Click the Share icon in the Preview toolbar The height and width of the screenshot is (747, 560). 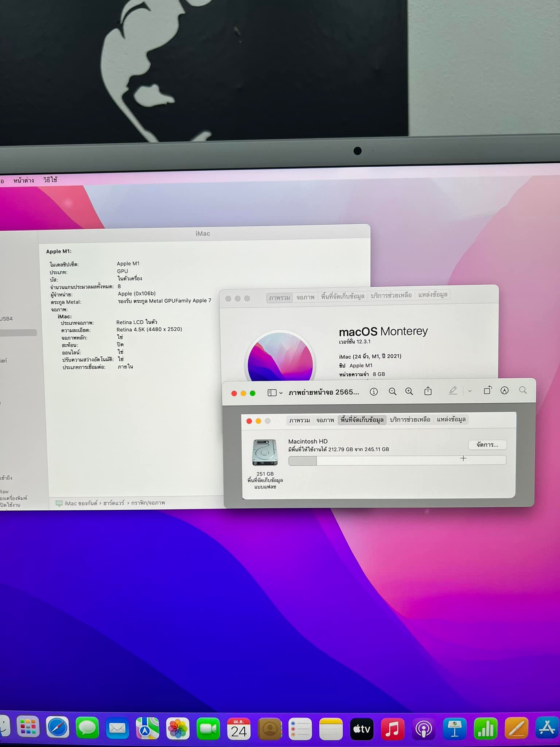428,391
